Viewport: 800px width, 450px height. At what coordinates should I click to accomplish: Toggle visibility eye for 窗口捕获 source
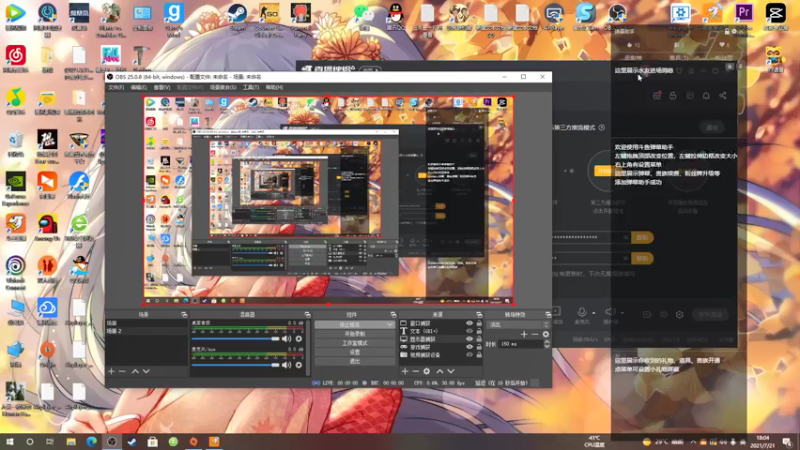point(469,323)
